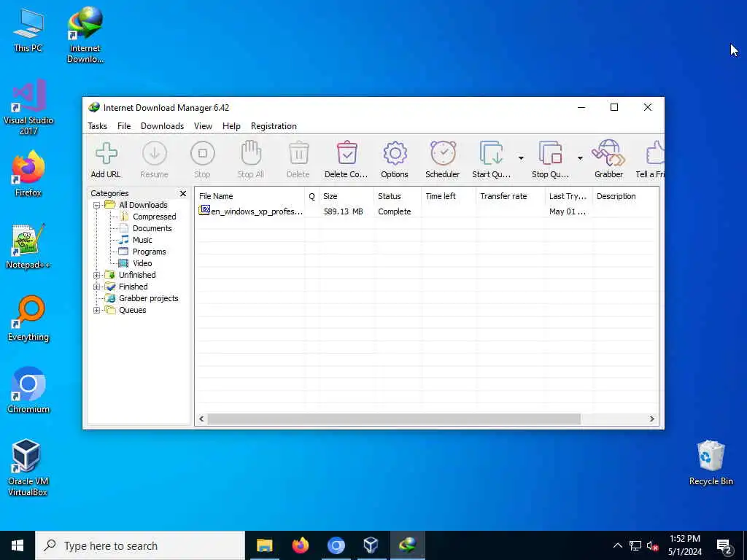Select the Notepad++ desktop icon
Screen dimensions: 747x560
[x=28, y=246]
